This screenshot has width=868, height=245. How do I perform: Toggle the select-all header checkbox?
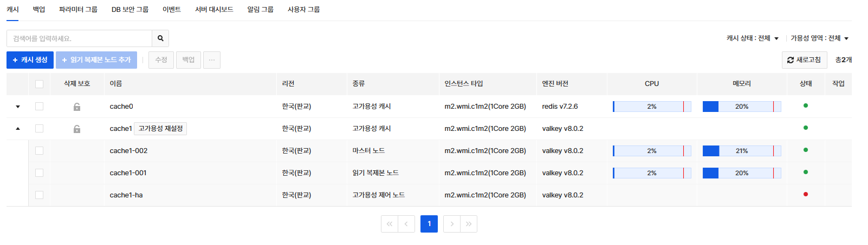point(39,84)
